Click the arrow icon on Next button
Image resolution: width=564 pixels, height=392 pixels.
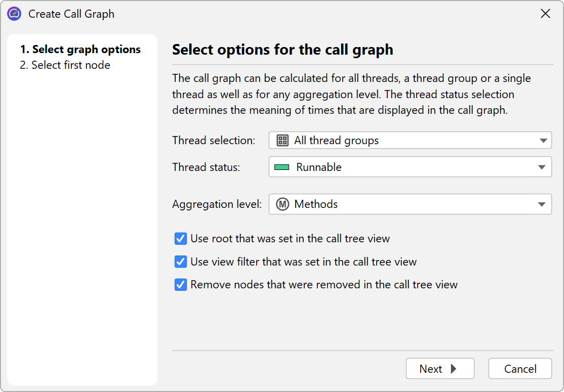point(453,369)
